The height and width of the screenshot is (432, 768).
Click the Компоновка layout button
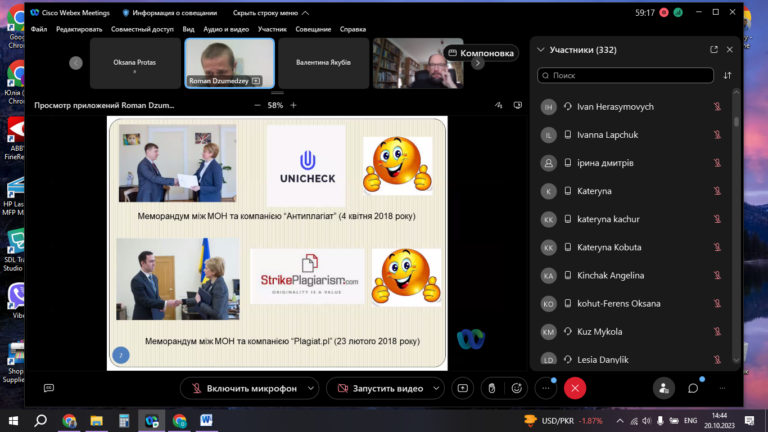(481, 53)
